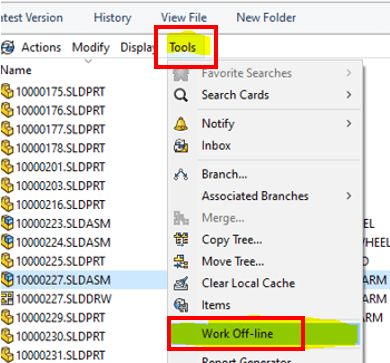
Task: Click part icon of 10000216.SLDPRT
Action: [7, 204]
